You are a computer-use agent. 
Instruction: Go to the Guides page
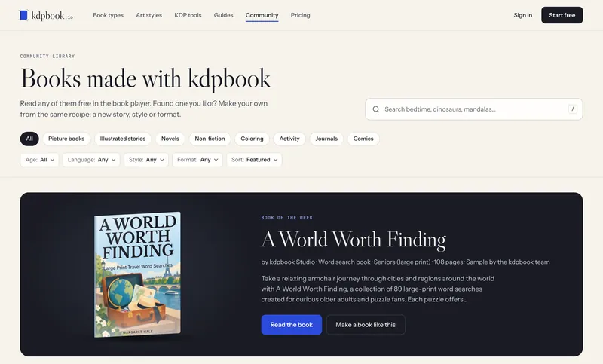pyautogui.click(x=223, y=15)
